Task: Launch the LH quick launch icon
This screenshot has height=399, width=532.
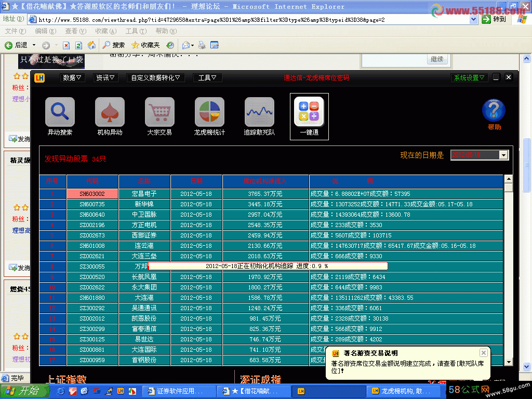Action: pyautogui.click(x=121, y=391)
